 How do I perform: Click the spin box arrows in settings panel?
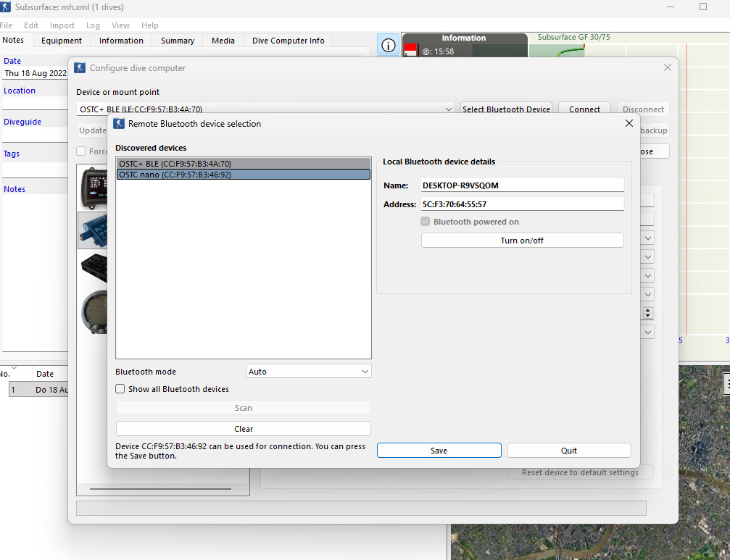pos(647,313)
